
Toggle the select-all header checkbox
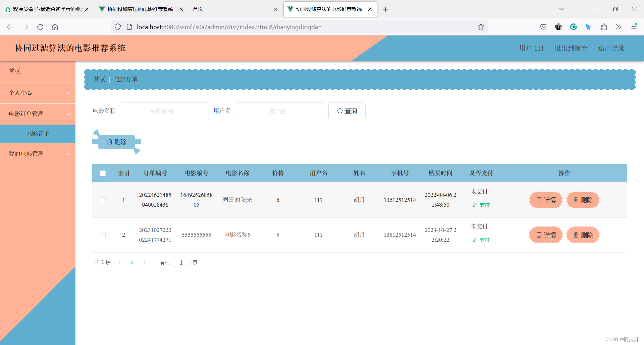point(103,173)
